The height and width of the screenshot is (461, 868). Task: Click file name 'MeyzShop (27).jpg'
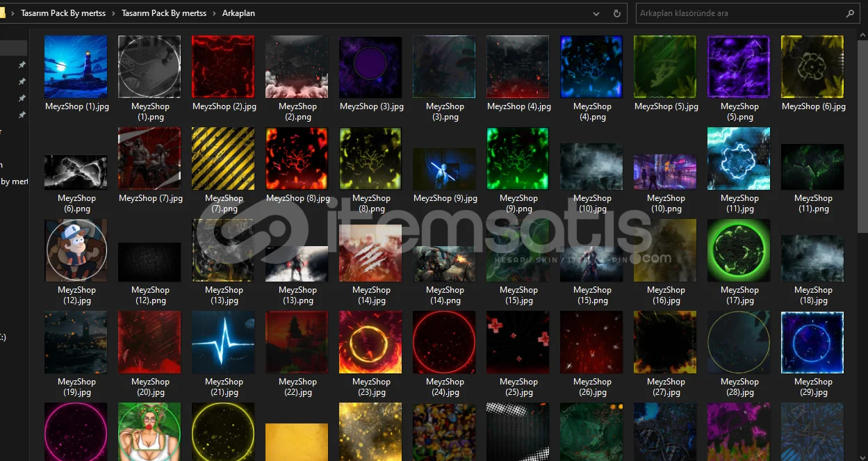tap(666, 387)
